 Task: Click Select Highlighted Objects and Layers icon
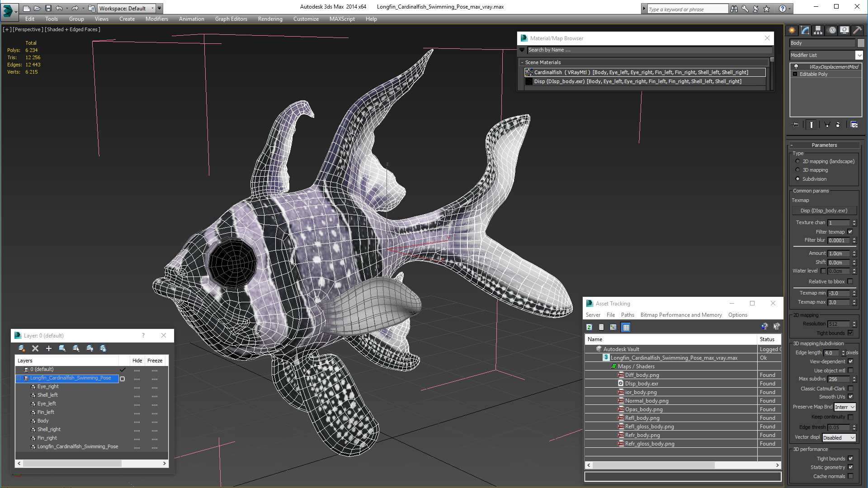[x=62, y=348]
